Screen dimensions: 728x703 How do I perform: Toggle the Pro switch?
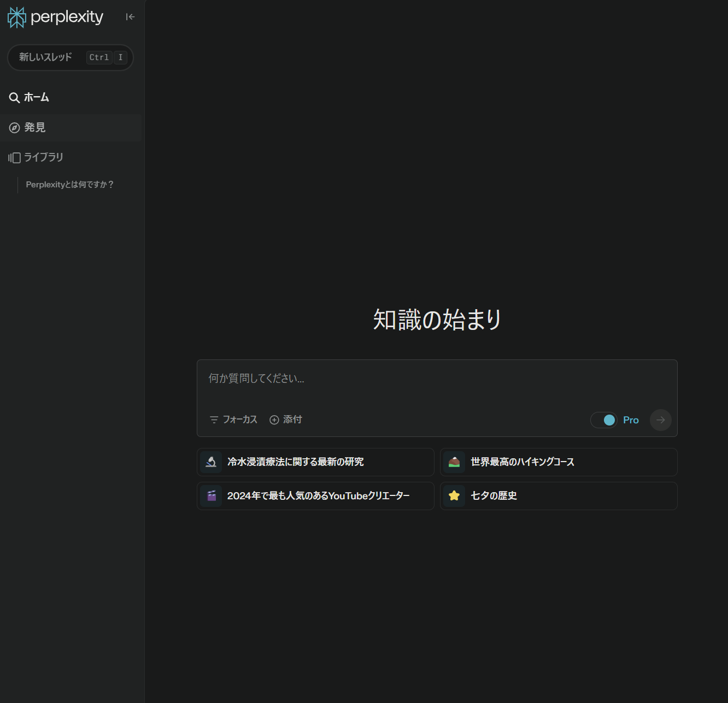(x=603, y=420)
